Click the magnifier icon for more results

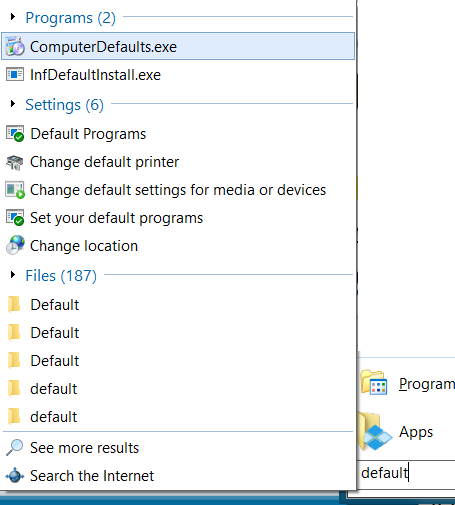(x=15, y=447)
